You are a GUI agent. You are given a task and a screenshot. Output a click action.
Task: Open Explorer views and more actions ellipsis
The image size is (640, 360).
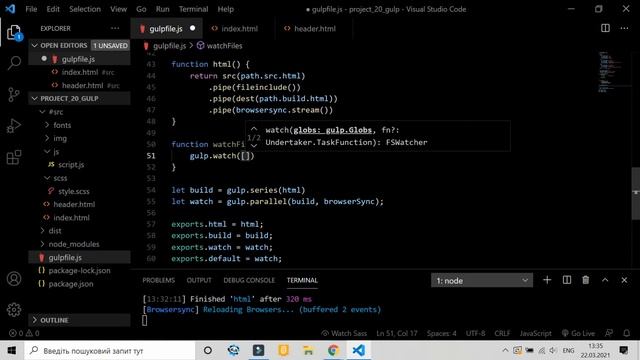click(x=115, y=28)
